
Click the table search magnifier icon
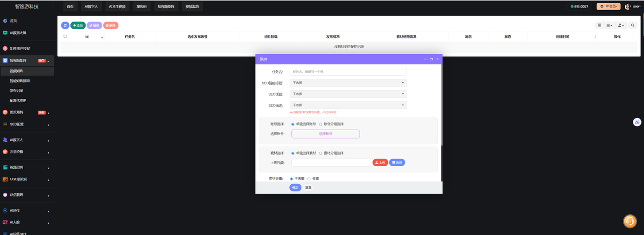633,25
